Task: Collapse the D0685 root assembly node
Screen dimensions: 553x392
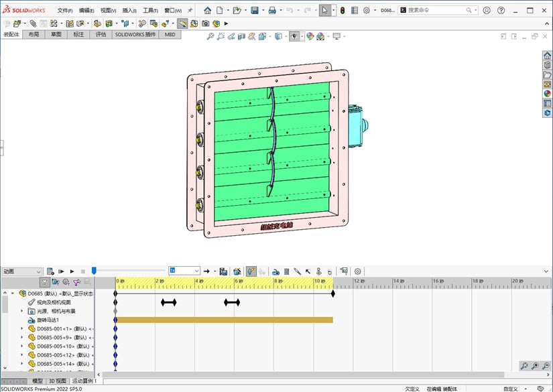Action: pos(13,293)
